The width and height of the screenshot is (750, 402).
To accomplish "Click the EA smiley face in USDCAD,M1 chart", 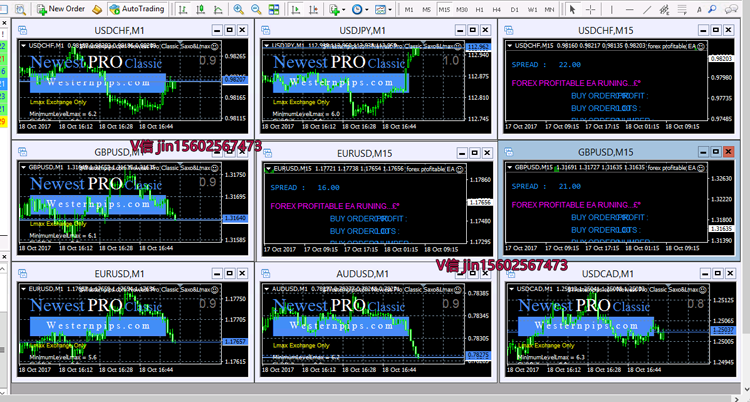I will point(703,290).
